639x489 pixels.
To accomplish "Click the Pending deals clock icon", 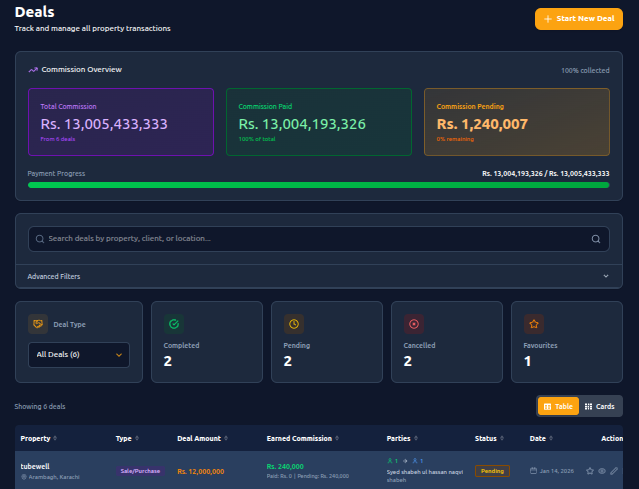I will 293,324.
